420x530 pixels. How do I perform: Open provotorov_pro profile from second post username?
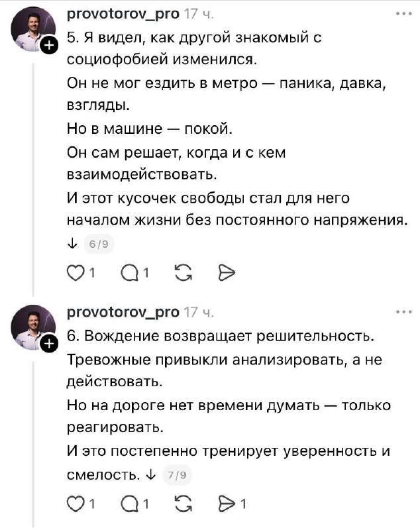pos(123,312)
